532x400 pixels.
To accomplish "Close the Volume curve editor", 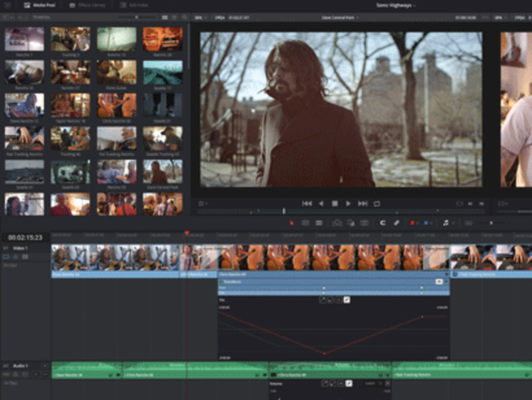I will click(x=387, y=383).
